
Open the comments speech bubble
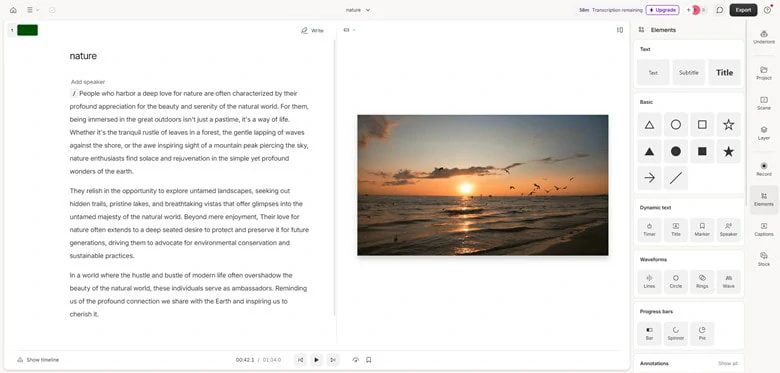point(719,10)
